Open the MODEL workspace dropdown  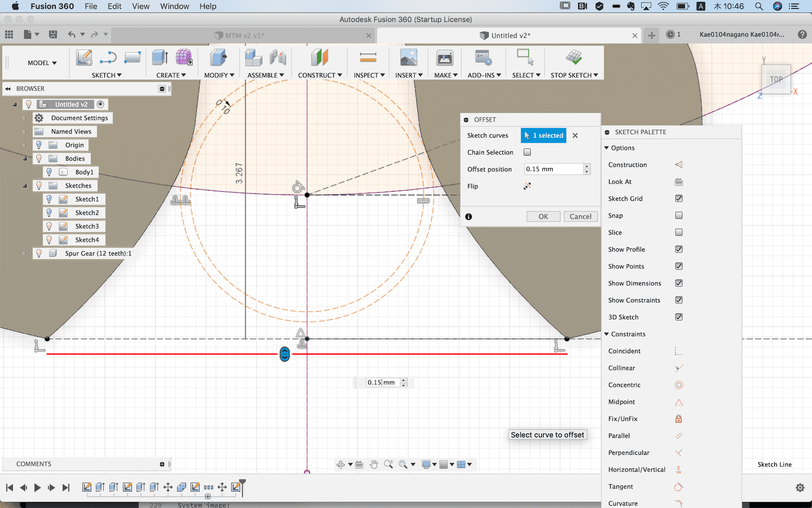tap(42, 63)
